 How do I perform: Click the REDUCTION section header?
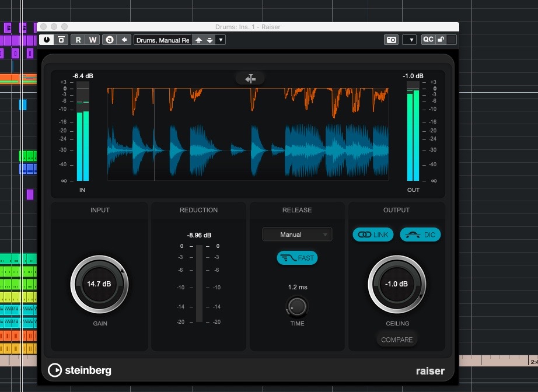click(x=198, y=210)
